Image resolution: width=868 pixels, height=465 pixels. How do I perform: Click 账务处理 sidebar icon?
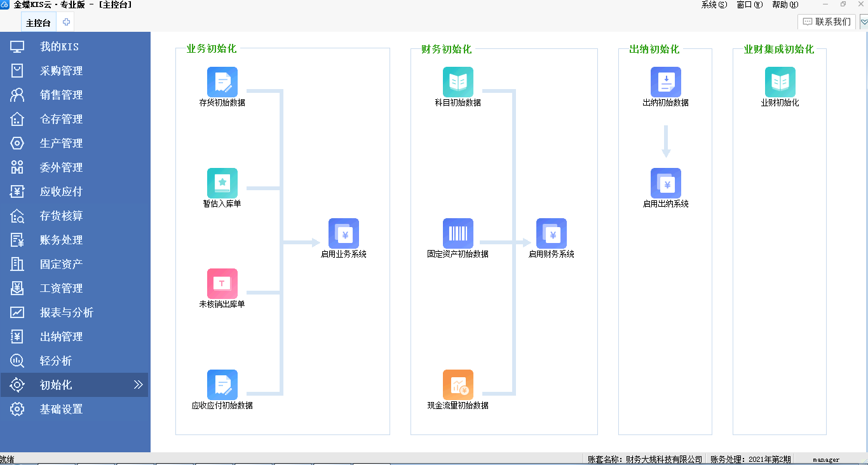coord(17,240)
